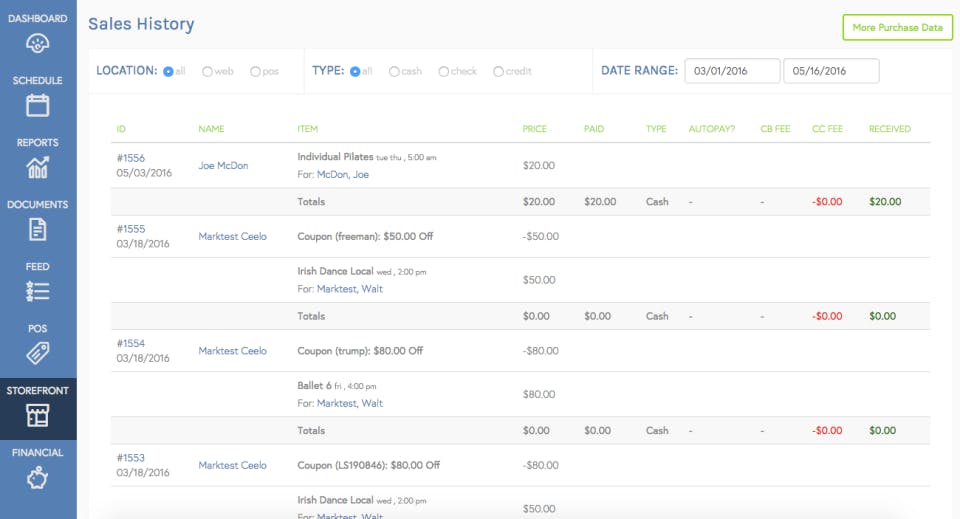
Task: Open the Feed list icon
Action: 38,291
